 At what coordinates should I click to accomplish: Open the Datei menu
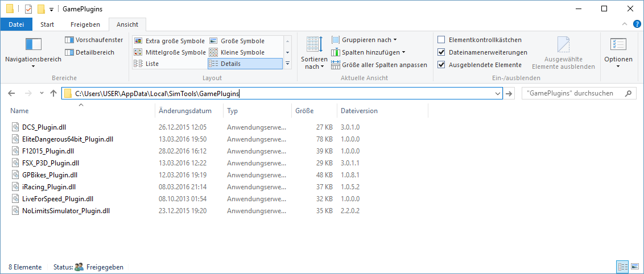16,24
